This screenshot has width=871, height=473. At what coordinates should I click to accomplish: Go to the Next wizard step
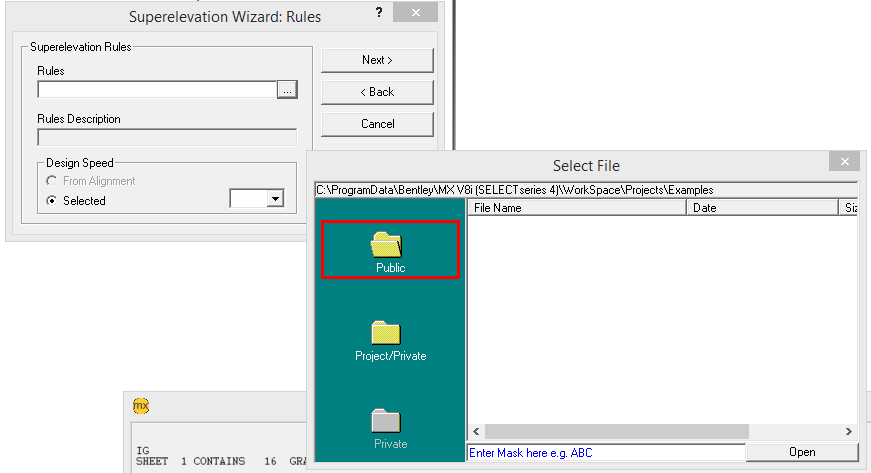pos(377,60)
